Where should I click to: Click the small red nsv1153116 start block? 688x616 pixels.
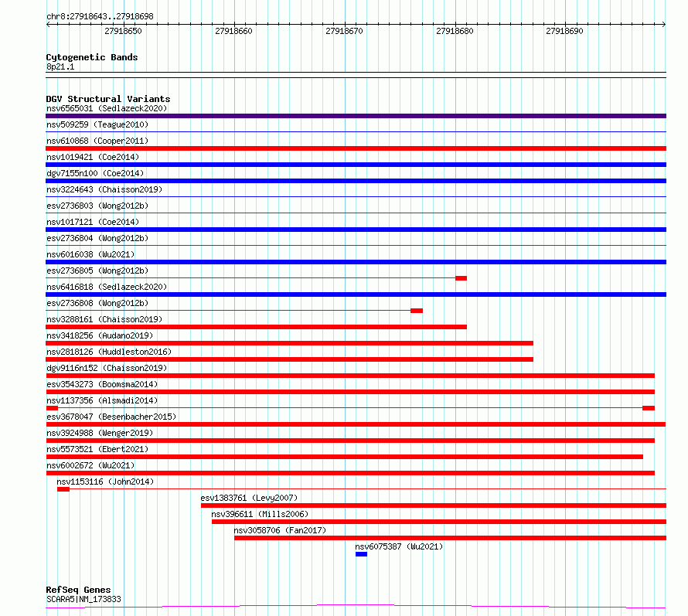point(63,489)
